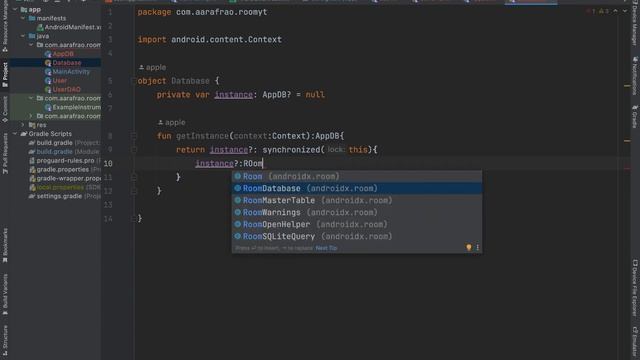This screenshot has width=640, height=360.
Task: Open the Device Manager side tab
Action: point(635,24)
